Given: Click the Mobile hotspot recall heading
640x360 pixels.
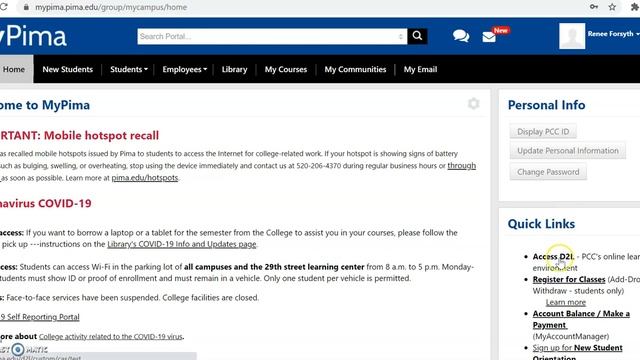Looking at the screenshot, I should 79,136.
